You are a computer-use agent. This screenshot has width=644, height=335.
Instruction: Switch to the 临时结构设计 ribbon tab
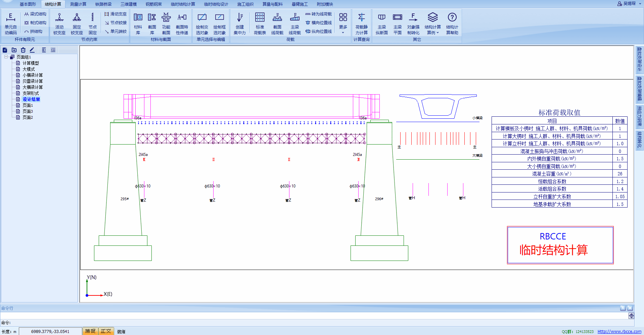216,4
